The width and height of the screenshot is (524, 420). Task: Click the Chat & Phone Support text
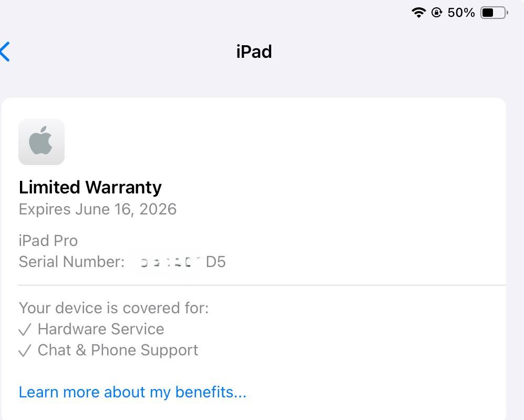(x=118, y=350)
